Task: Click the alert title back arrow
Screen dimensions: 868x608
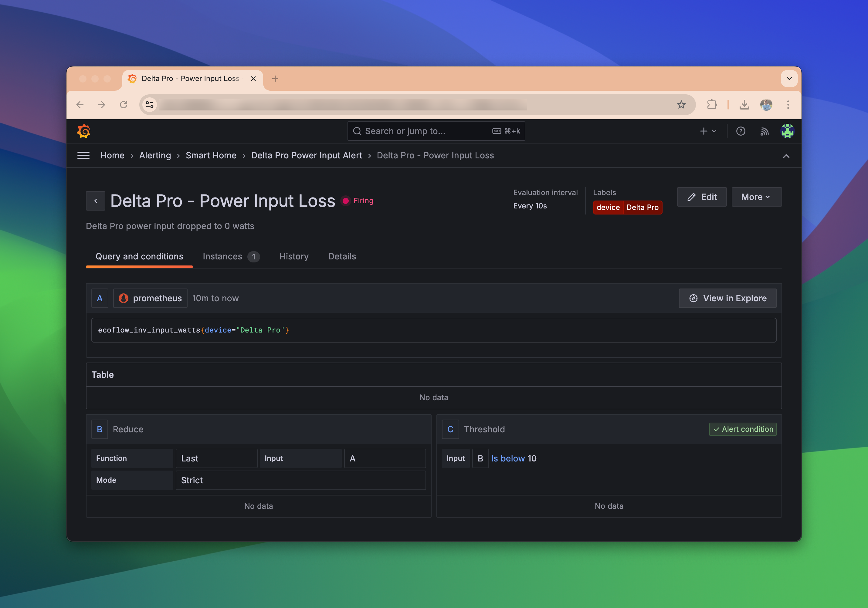Action: [95, 201]
